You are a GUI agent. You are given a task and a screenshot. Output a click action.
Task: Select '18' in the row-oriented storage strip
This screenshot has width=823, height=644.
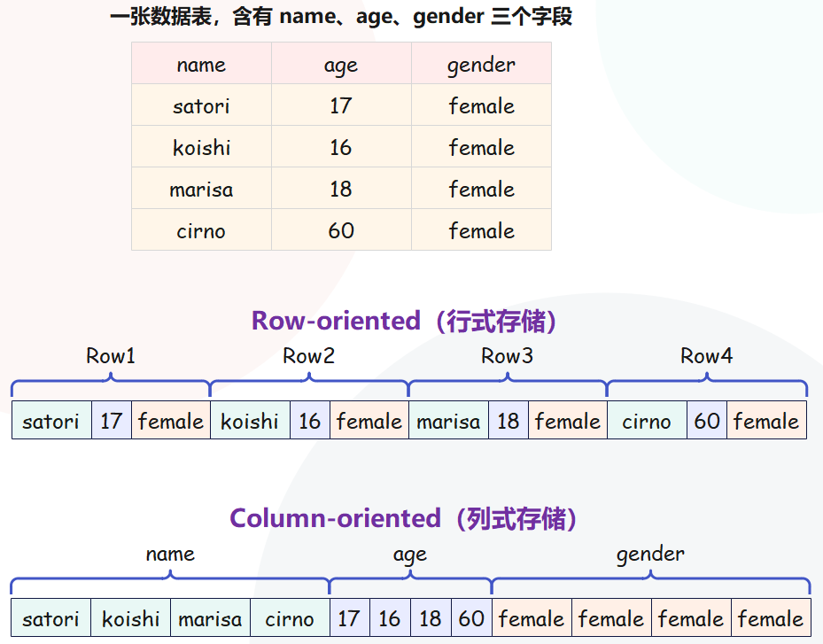509,421
